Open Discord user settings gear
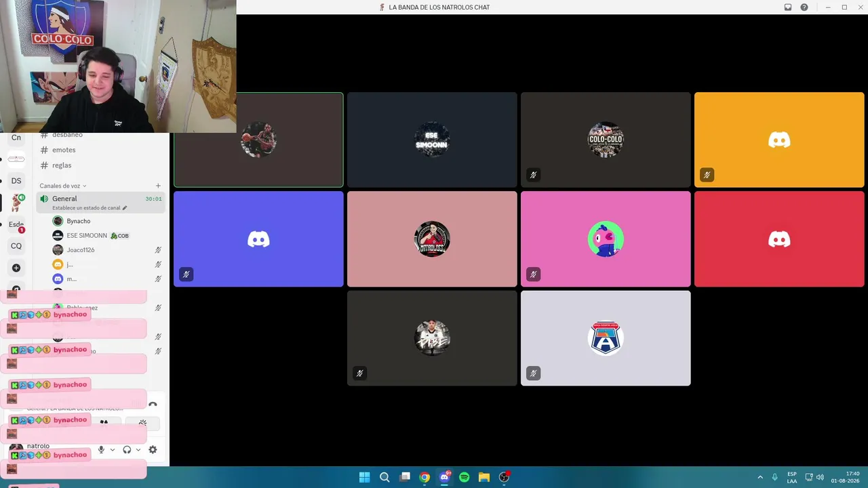 point(153,449)
